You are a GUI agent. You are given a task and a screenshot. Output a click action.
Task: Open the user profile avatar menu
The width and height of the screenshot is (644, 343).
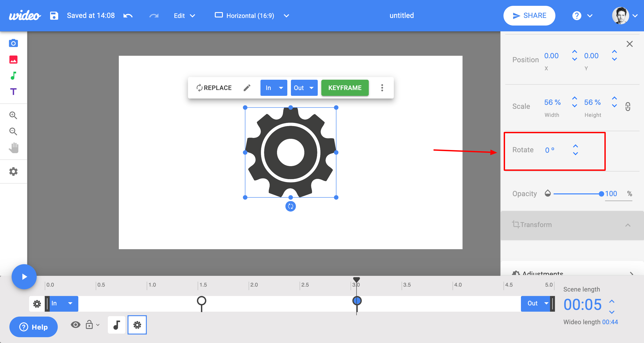click(x=625, y=15)
